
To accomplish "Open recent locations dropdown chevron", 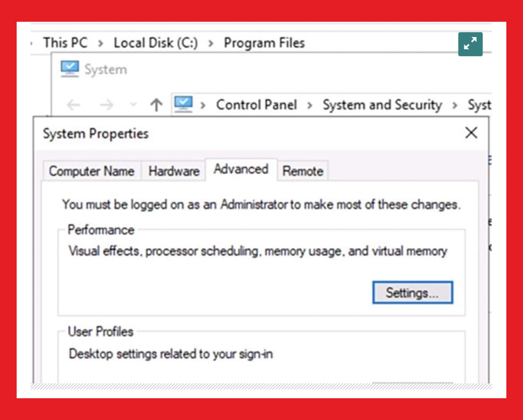I will 133,104.
